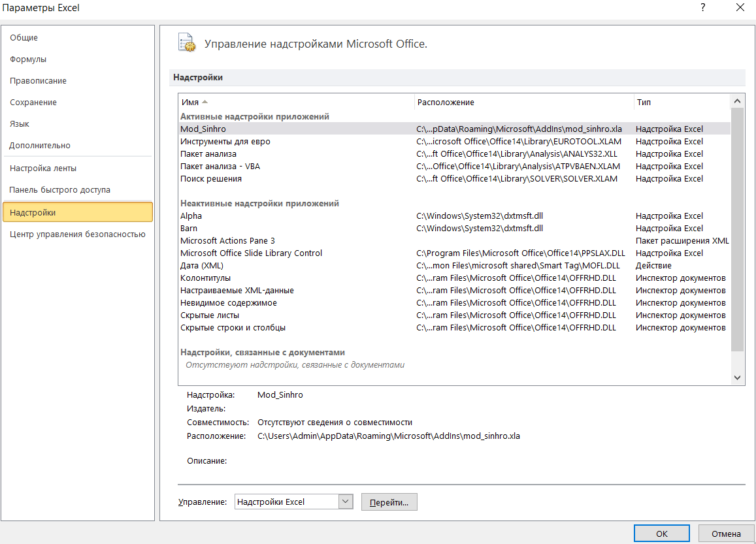
Task: Select the Mod_Sinhro add-in row
Action: coord(454,129)
